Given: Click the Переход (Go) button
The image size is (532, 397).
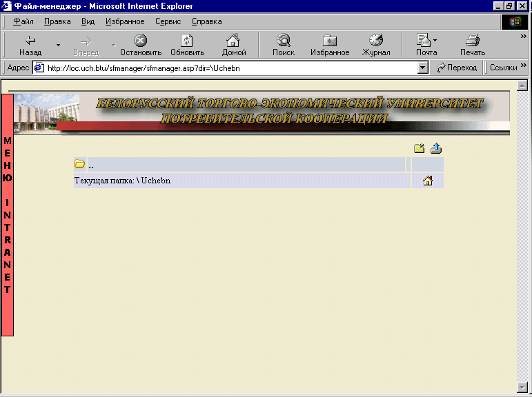Looking at the screenshot, I should pyautogui.click(x=457, y=68).
